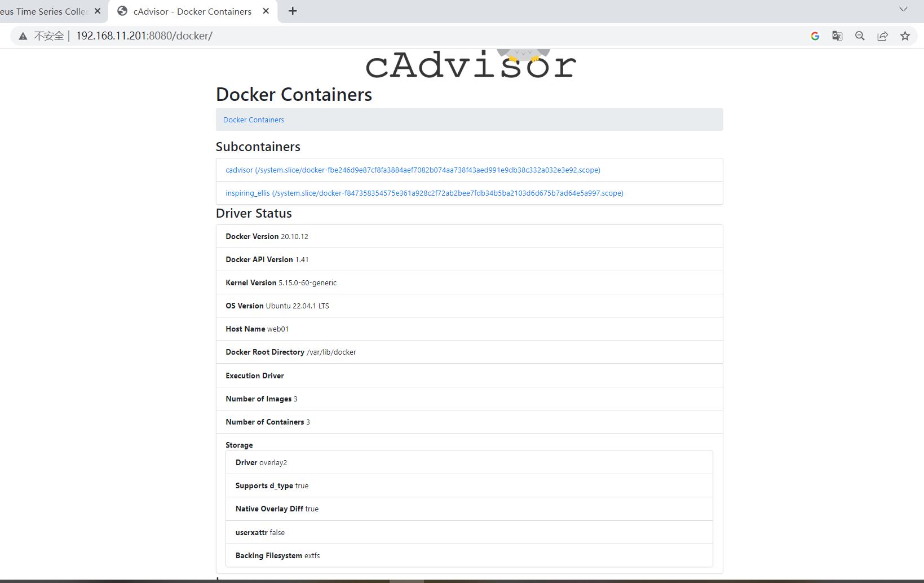924x583 pixels.
Task: Click the Backing Filesystem extfs row
Action: click(469, 555)
